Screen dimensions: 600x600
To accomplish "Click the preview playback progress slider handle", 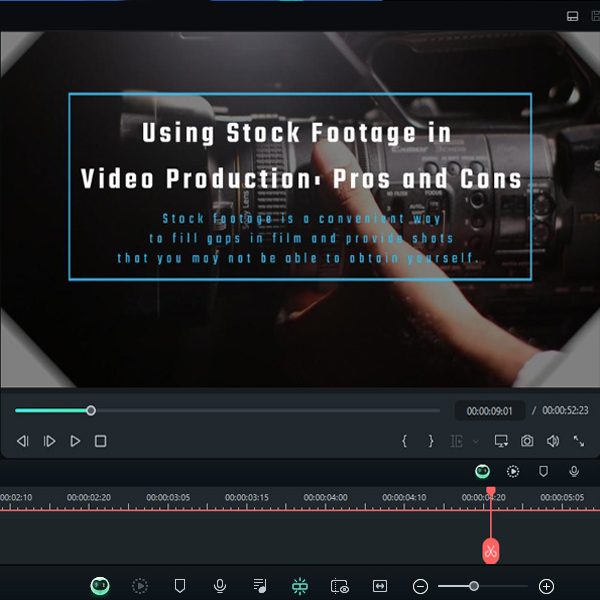I will point(91,410).
